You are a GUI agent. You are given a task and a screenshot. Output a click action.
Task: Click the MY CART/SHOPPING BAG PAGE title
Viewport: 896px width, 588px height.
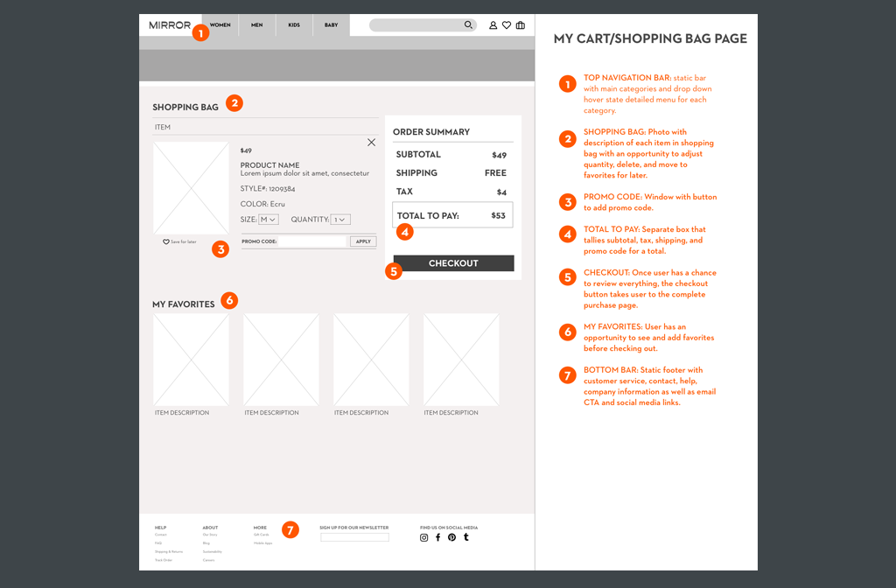[x=650, y=38]
